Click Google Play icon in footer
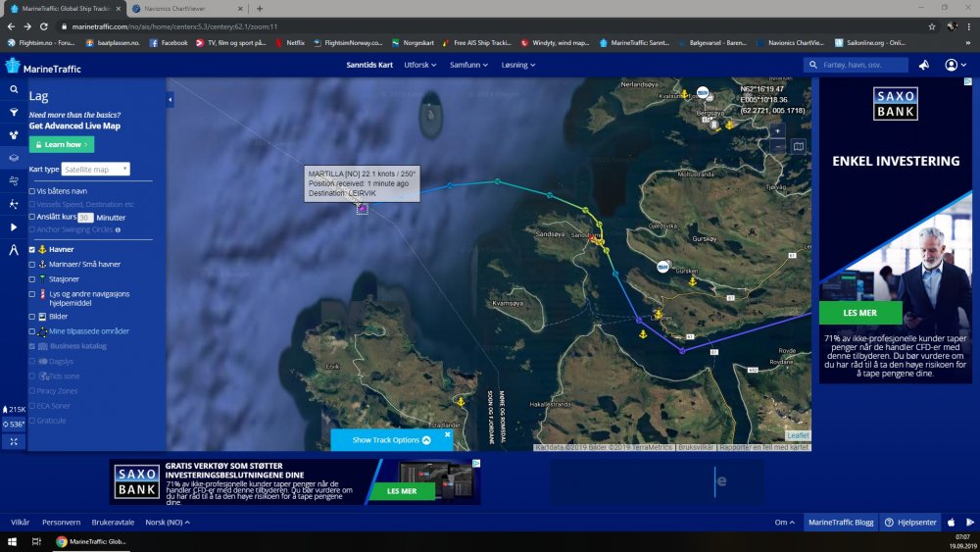The height and width of the screenshot is (552, 980). pos(970,523)
